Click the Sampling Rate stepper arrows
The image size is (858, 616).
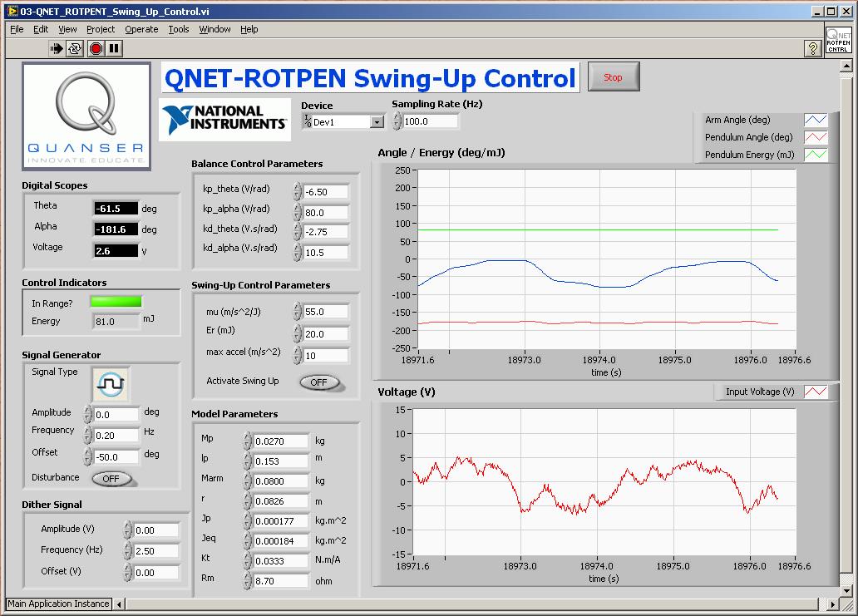coord(397,121)
